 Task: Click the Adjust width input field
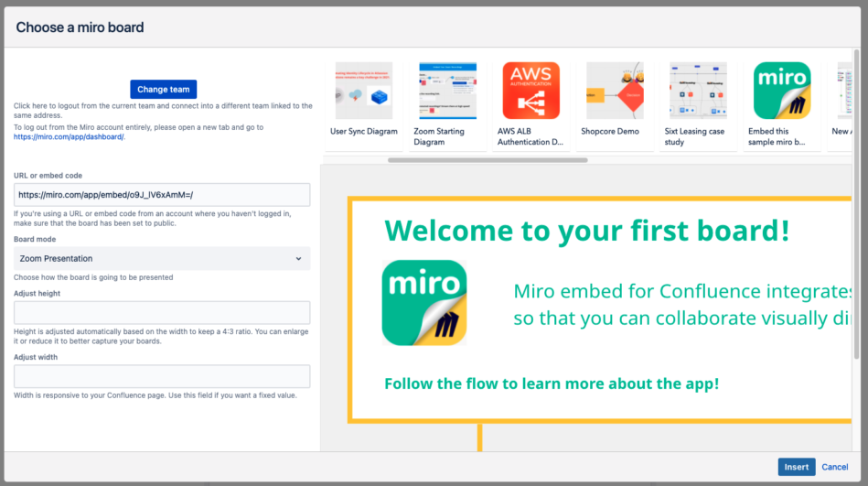tap(162, 376)
